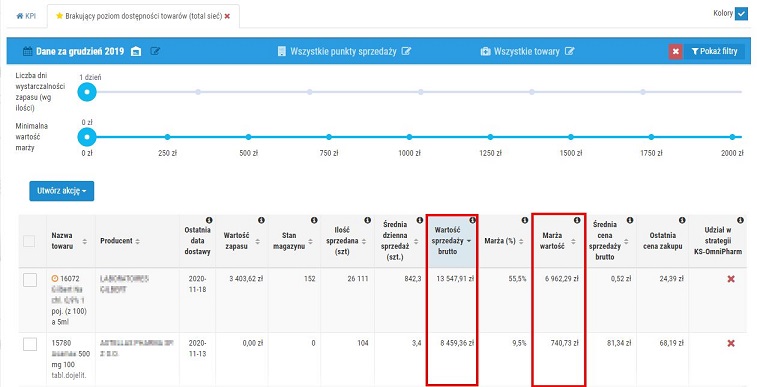Click the medkit icon before Wszystkie towary
This screenshot has height=387, width=757.
[485, 51]
